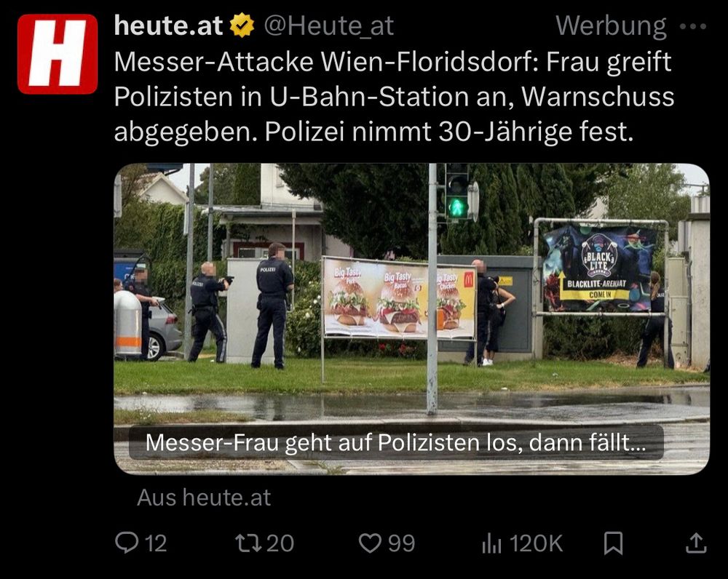This screenshot has height=579, width=728.
Task: Click the reply speech bubble icon
Action: [126, 543]
